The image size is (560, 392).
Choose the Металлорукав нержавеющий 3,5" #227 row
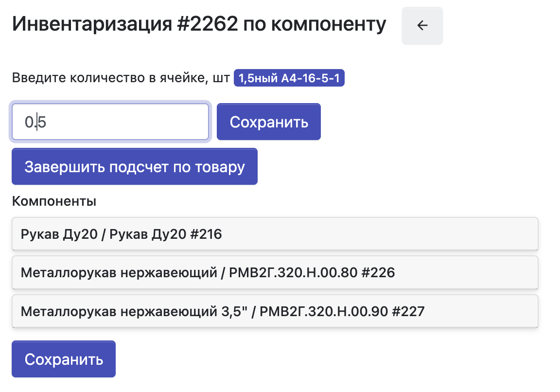click(x=275, y=311)
